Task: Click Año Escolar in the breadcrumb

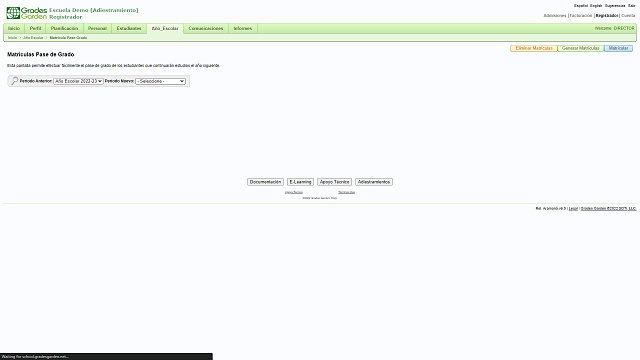Action: pyautogui.click(x=33, y=38)
